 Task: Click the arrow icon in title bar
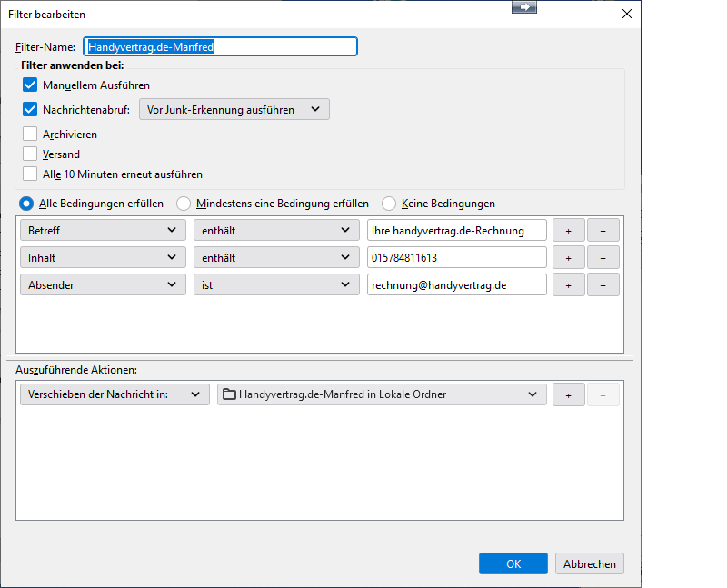pos(524,7)
